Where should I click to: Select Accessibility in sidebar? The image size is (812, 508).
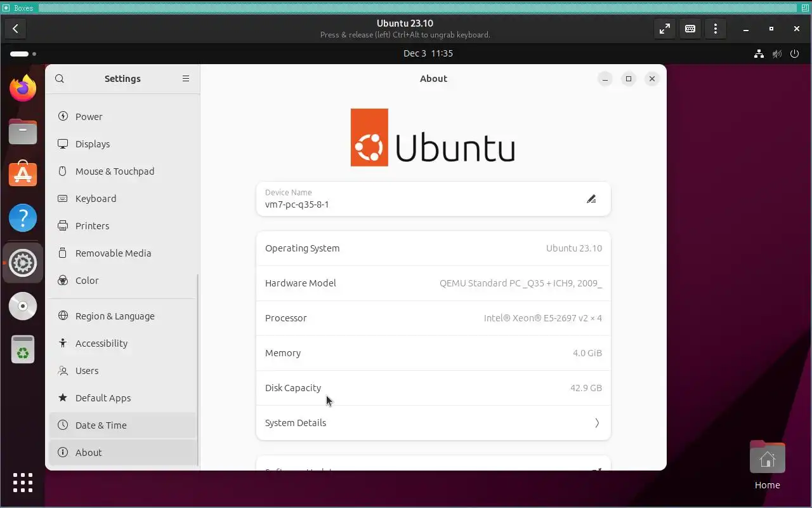point(122,343)
